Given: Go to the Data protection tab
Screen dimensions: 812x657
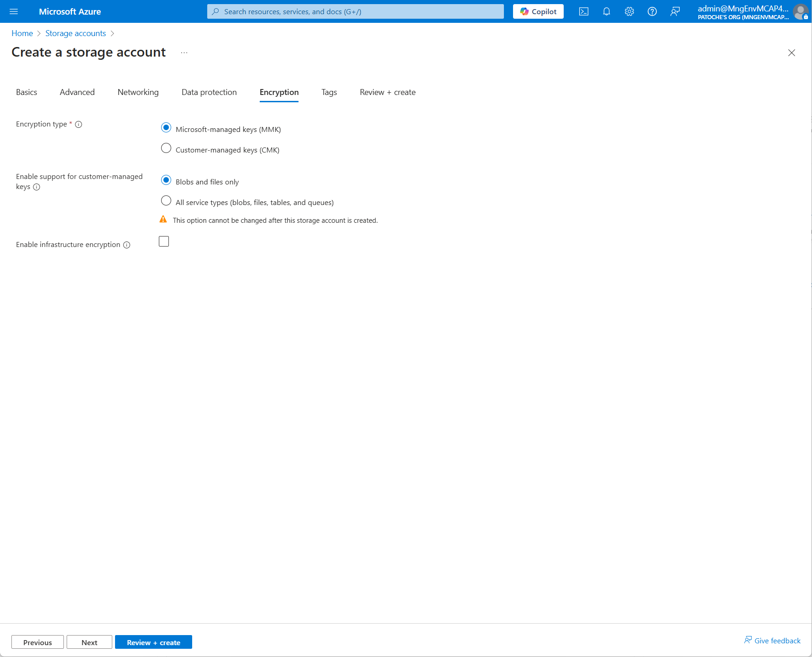Looking at the screenshot, I should click(209, 92).
